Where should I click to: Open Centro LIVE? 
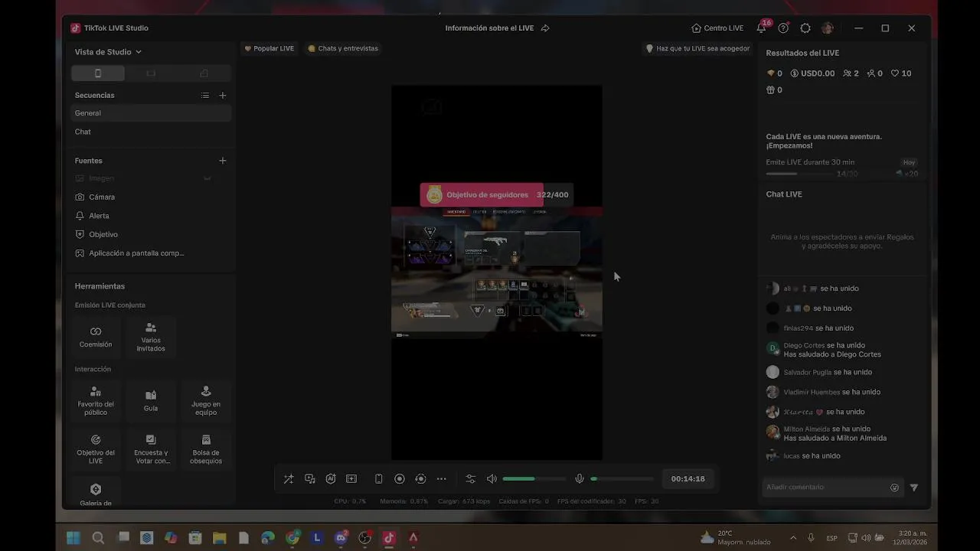(x=717, y=28)
